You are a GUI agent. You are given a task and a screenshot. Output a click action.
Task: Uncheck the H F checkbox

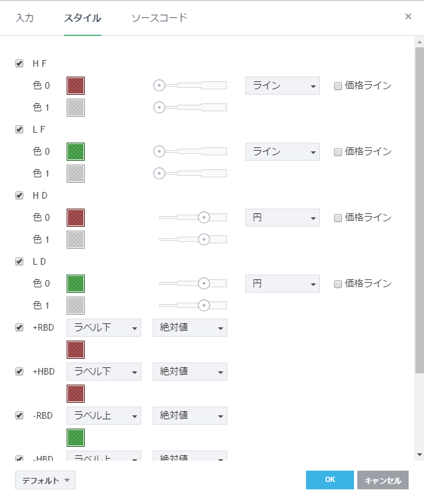[x=19, y=64]
